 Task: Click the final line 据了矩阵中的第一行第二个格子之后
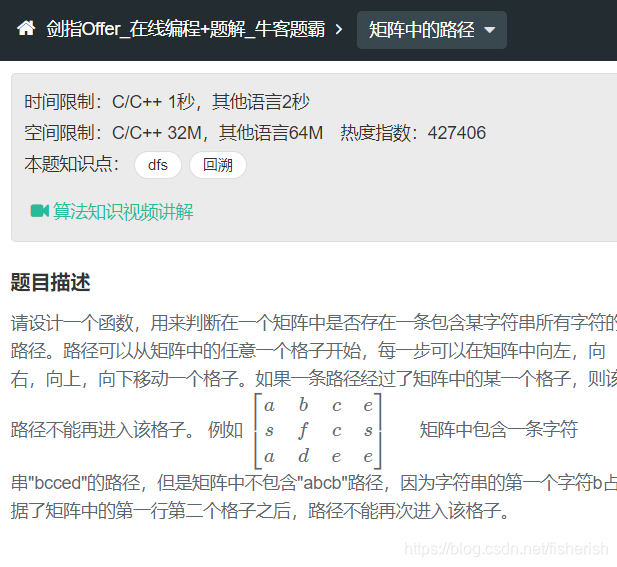[x=260, y=511]
